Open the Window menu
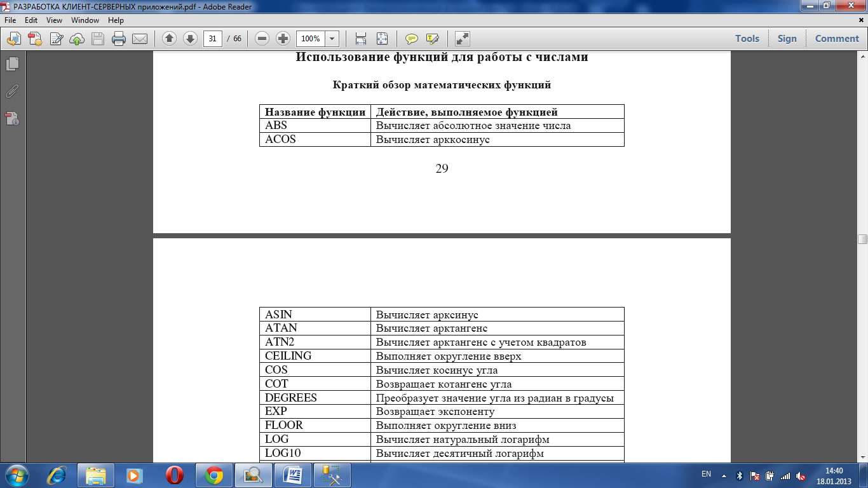This screenshot has height=488, width=868. click(85, 20)
